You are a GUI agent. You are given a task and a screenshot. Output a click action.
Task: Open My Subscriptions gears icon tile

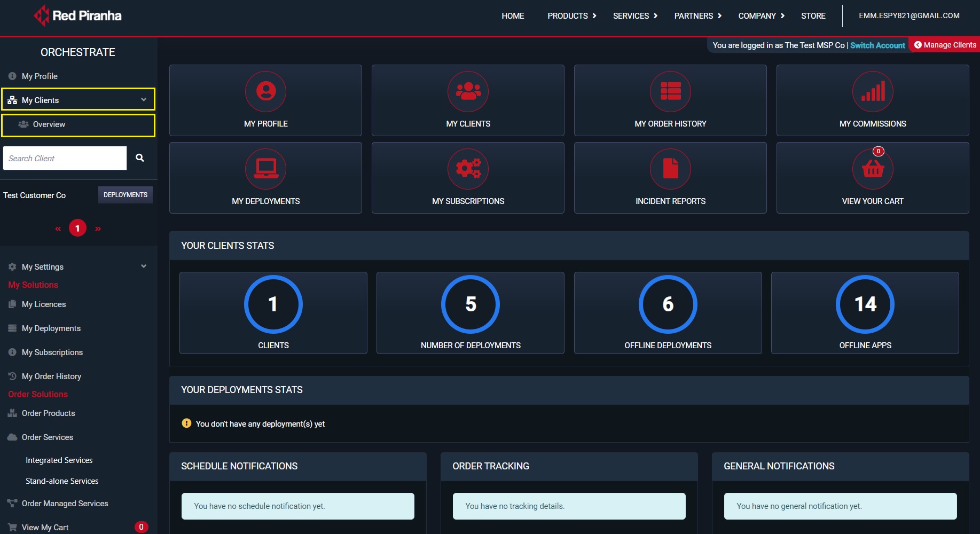pos(468,169)
